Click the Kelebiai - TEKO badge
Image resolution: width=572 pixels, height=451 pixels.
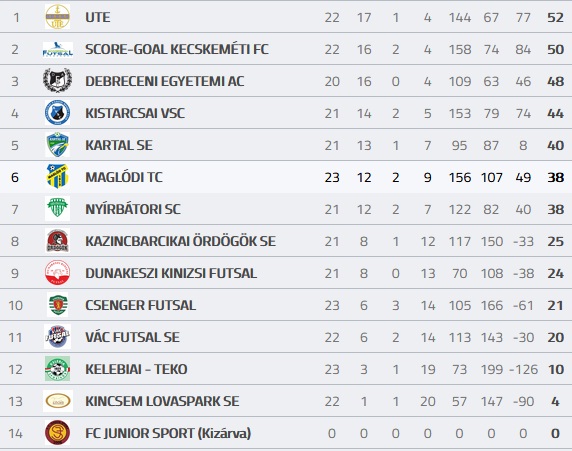[x=57, y=369]
